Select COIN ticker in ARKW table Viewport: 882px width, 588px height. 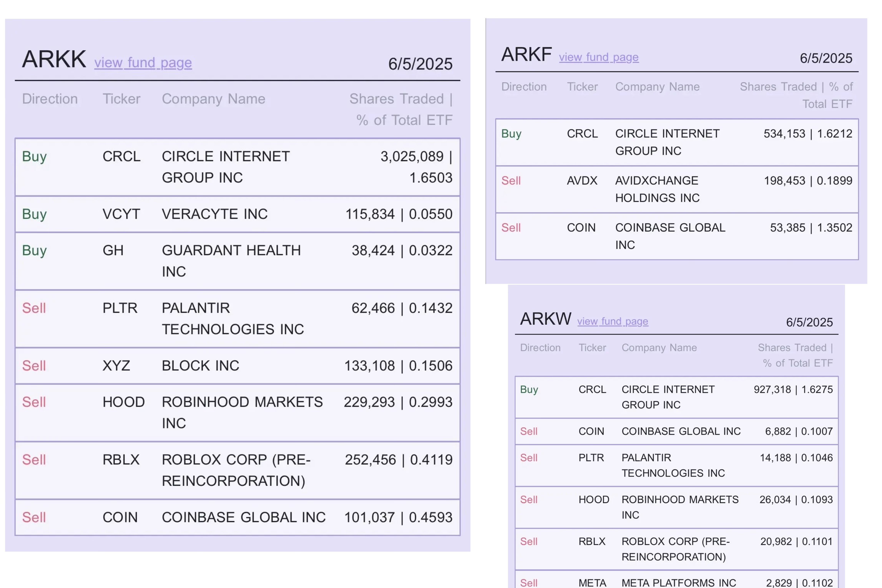(591, 431)
